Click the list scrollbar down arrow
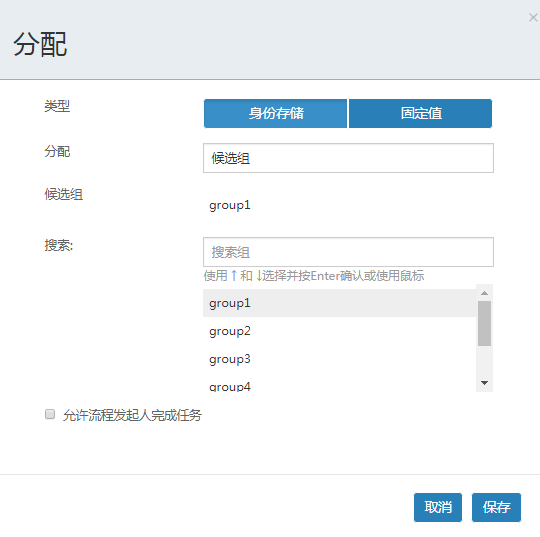 [484, 383]
